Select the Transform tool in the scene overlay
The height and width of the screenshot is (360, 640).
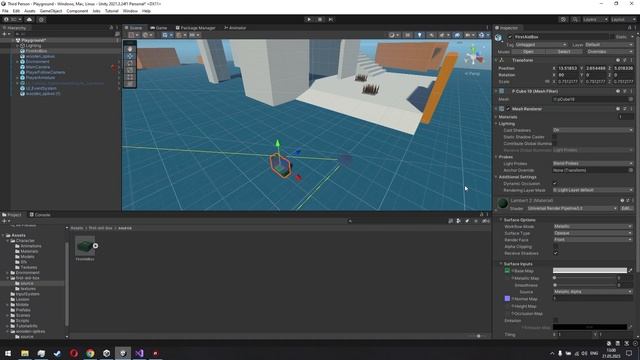click(x=130, y=84)
